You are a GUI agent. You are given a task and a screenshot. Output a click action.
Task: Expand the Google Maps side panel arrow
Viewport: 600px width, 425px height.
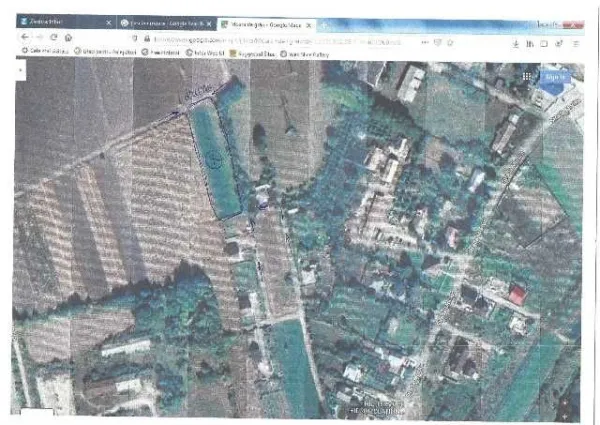click(x=21, y=70)
